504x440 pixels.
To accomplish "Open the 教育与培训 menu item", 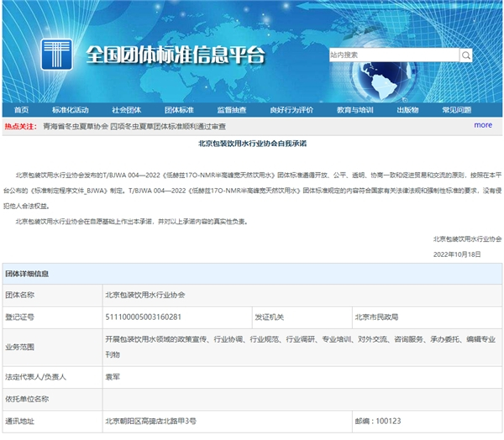I will (354, 110).
